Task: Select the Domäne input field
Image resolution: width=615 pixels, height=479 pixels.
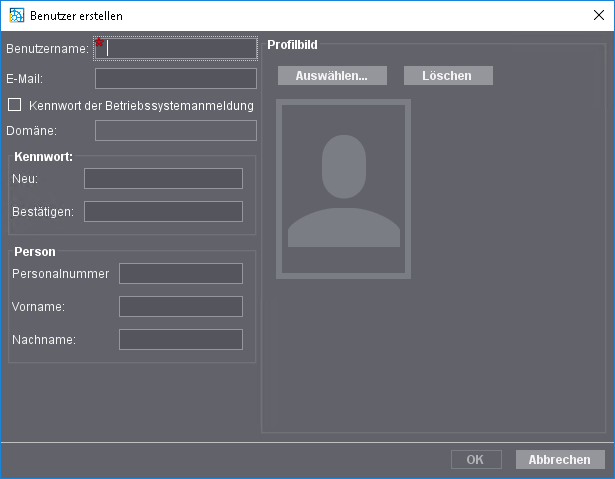Action: [175, 131]
